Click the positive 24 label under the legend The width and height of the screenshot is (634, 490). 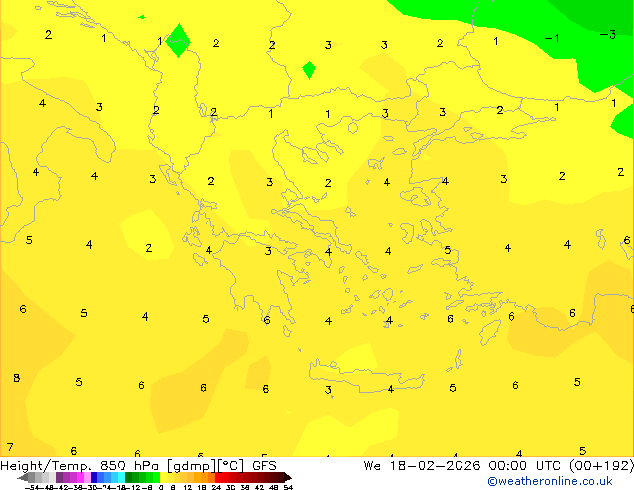(x=216, y=487)
